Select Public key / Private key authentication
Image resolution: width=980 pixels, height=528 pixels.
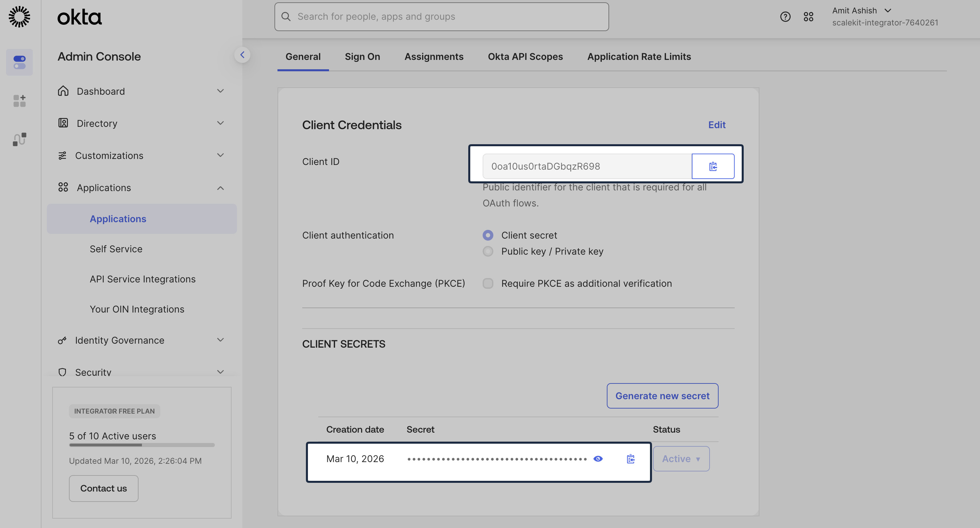point(488,251)
